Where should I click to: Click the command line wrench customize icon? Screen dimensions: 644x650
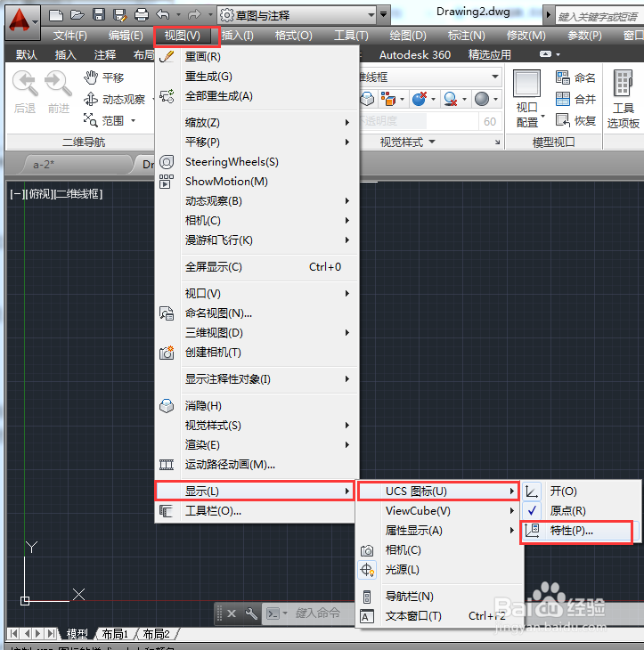point(251,613)
